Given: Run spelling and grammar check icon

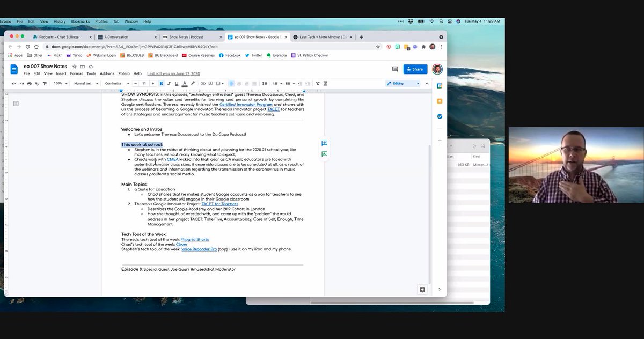Looking at the screenshot, I should [36, 84].
